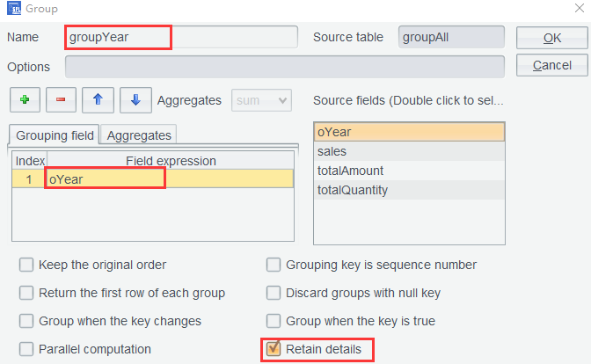Close the Group dialog window
Image resolution: width=591 pixels, height=364 pixels.
click(x=576, y=9)
